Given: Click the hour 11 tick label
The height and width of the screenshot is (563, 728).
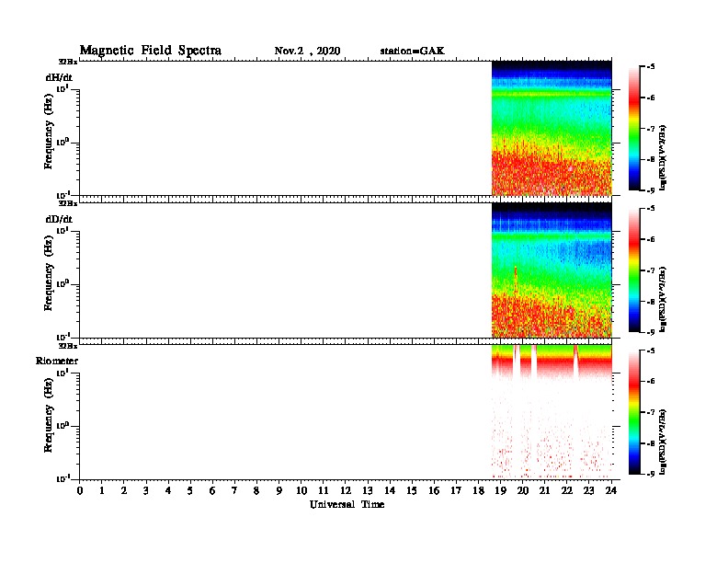Looking at the screenshot, I should 324,491.
